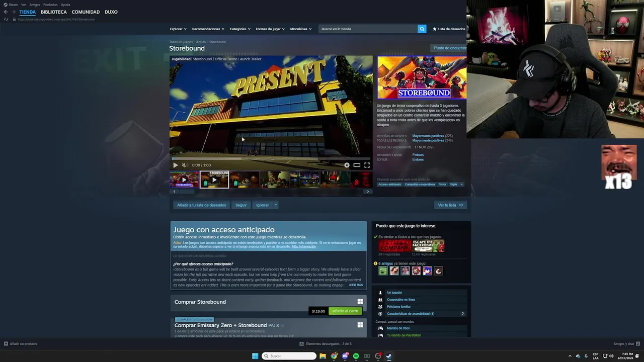The width and height of the screenshot is (644, 362).
Task: Click 'Añadir a tu lista de deseados' button
Action: 201,205
